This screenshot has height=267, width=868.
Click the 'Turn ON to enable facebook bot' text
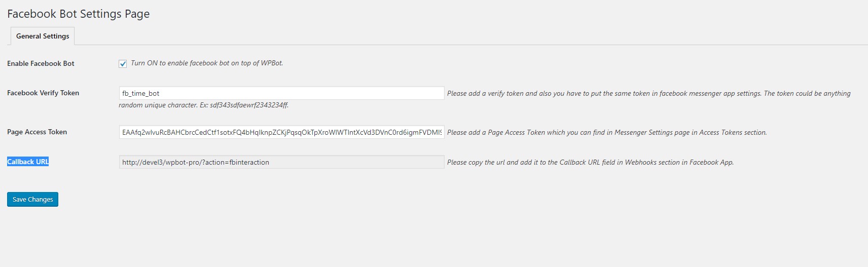click(180, 63)
